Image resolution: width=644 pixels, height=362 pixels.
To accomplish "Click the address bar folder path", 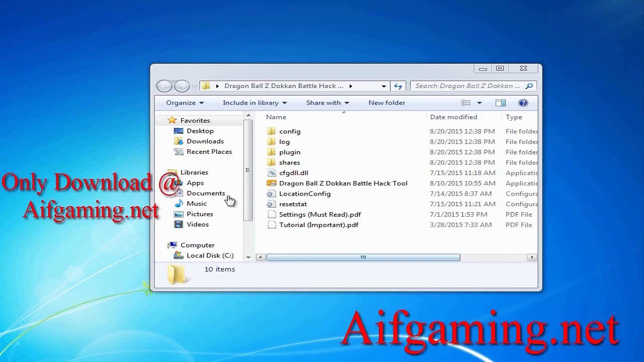I will (284, 86).
